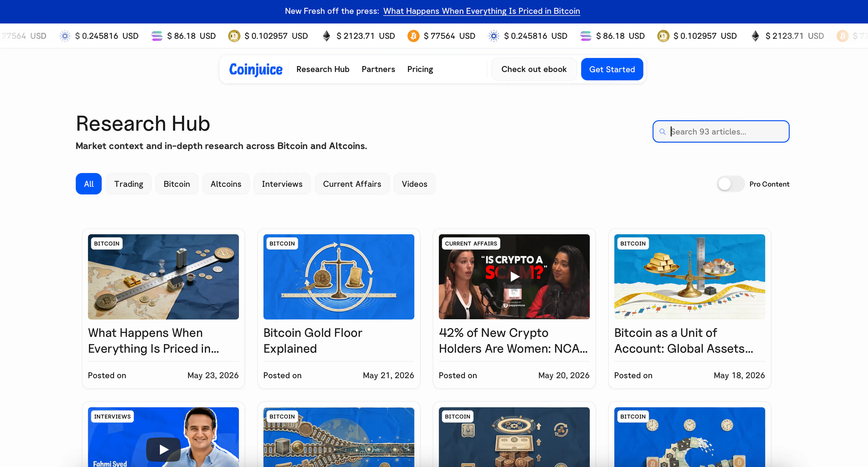Switch to the Videos filter

414,184
